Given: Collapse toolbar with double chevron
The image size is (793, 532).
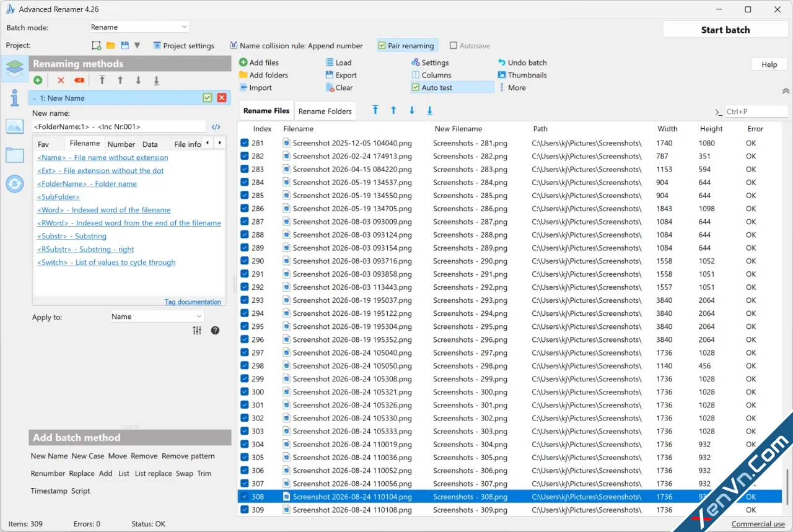Looking at the screenshot, I should (x=786, y=91).
